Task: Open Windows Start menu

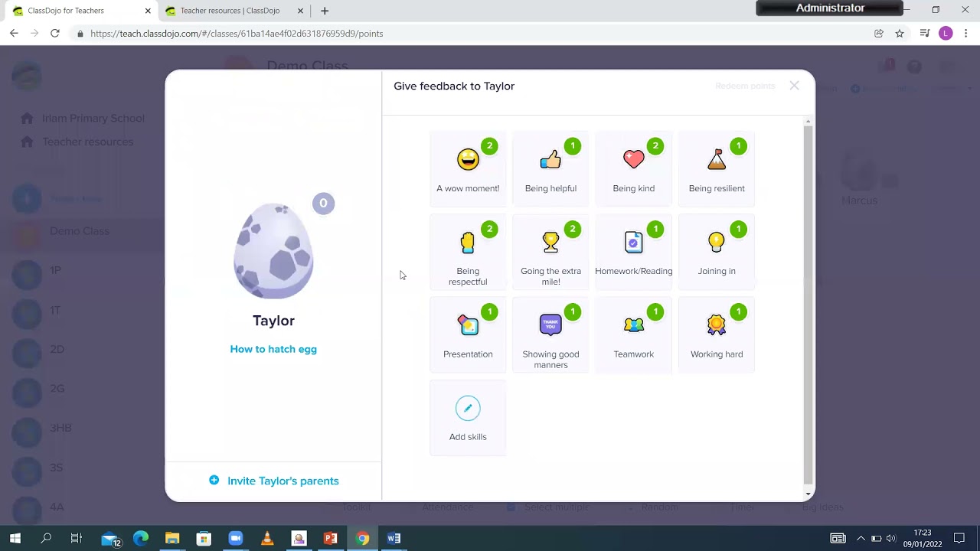Action: point(15,538)
